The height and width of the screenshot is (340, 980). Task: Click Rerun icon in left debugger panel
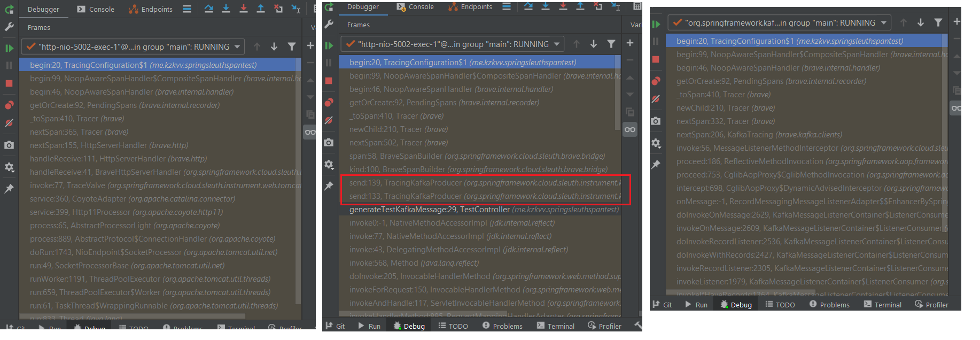pos(9,9)
